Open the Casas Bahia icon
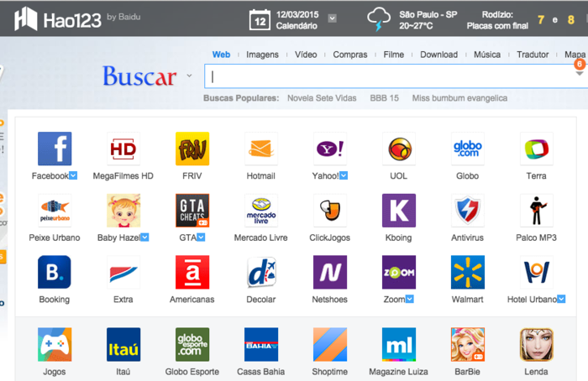Image resolution: width=588 pixels, height=381 pixels. pyautogui.click(x=261, y=345)
